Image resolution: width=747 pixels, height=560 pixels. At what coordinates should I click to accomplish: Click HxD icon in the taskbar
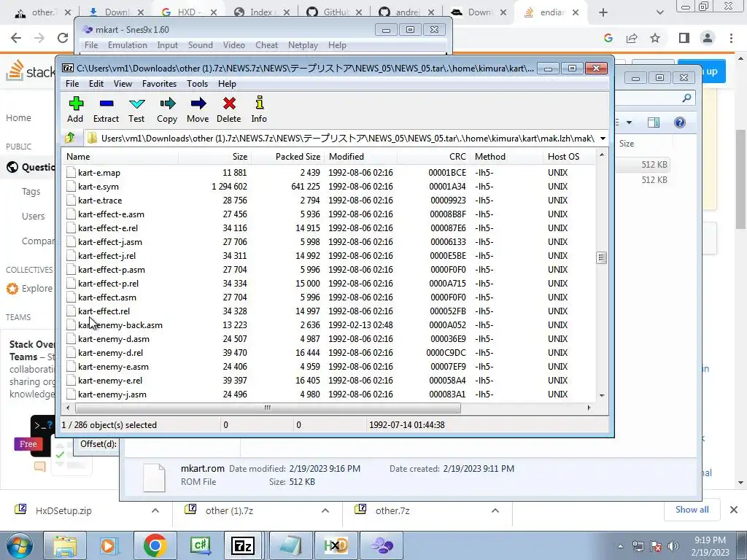tap(336, 545)
